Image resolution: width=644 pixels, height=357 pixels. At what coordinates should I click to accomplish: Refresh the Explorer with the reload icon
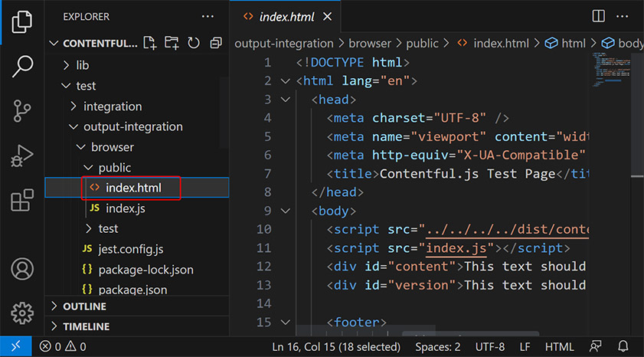(194, 43)
